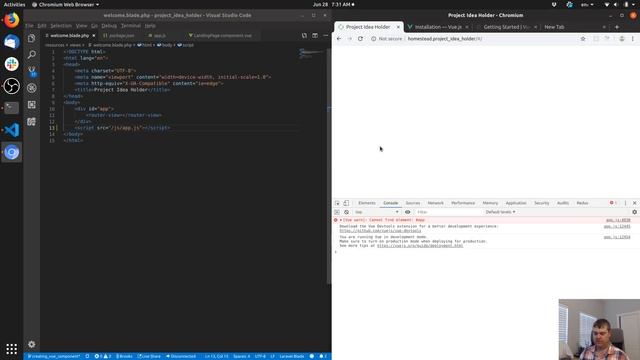This screenshot has width=640, height=360.
Task: Open the JavaScript context dropdown
Action: [x=376, y=212]
